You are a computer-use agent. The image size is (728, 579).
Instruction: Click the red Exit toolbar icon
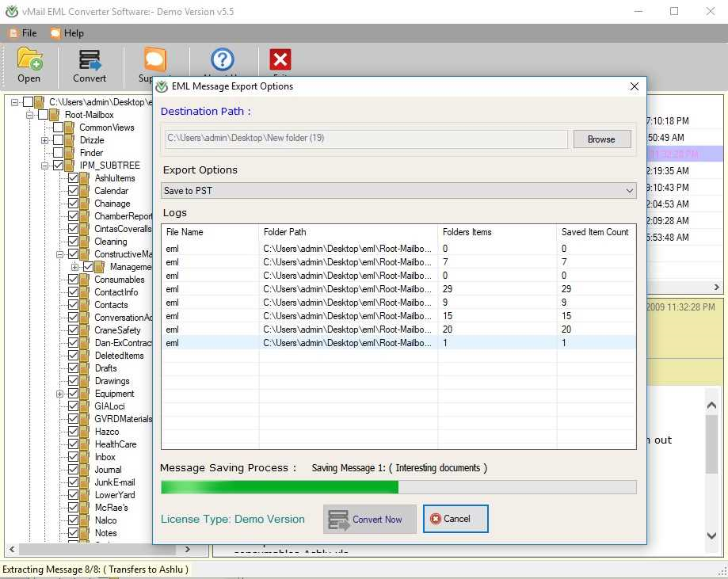coord(280,60)
